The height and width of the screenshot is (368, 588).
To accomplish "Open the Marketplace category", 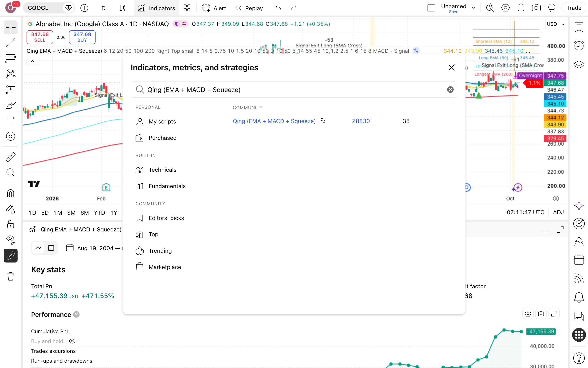I will click(158, 267).
